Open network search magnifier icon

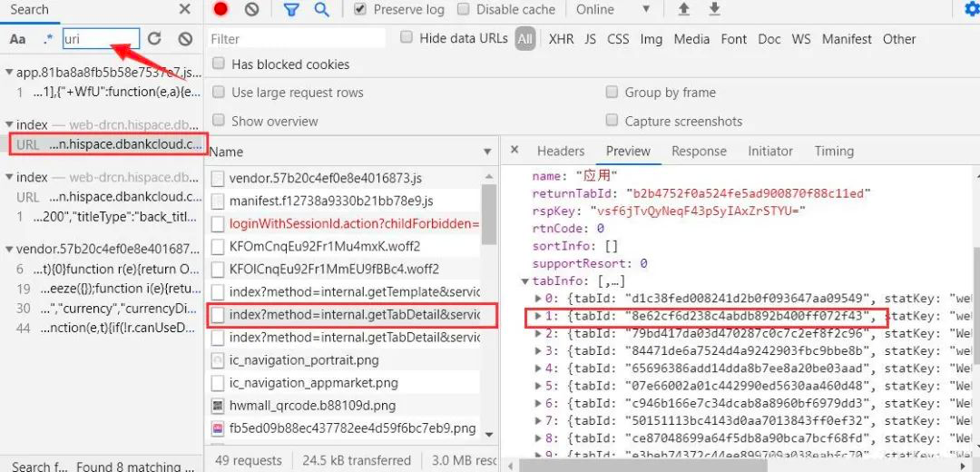(x=322, y=9)
